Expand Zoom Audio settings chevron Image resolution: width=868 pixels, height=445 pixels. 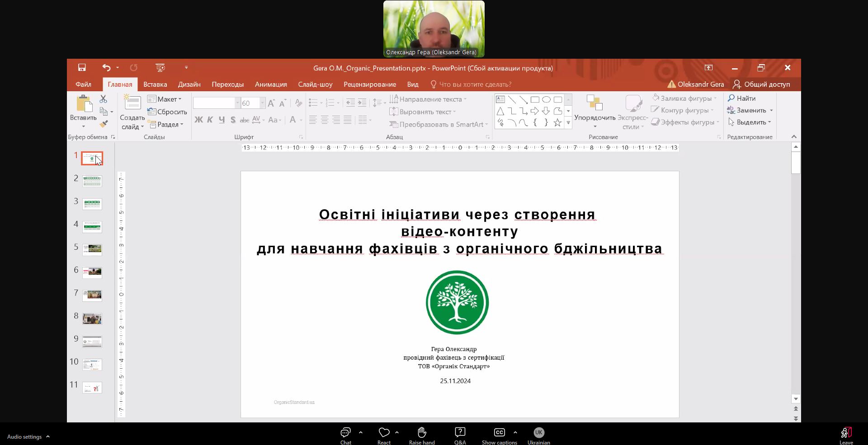(x=48, y=436)
